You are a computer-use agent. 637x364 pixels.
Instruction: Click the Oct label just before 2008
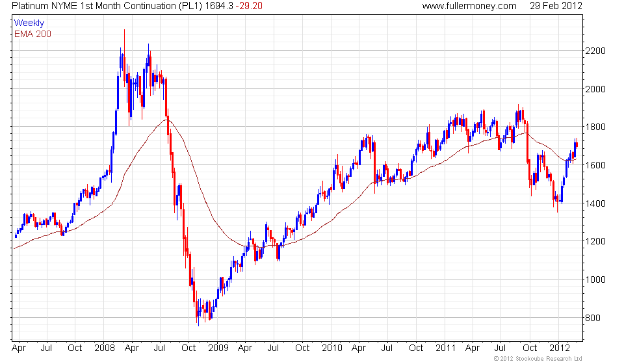point(75,348)
